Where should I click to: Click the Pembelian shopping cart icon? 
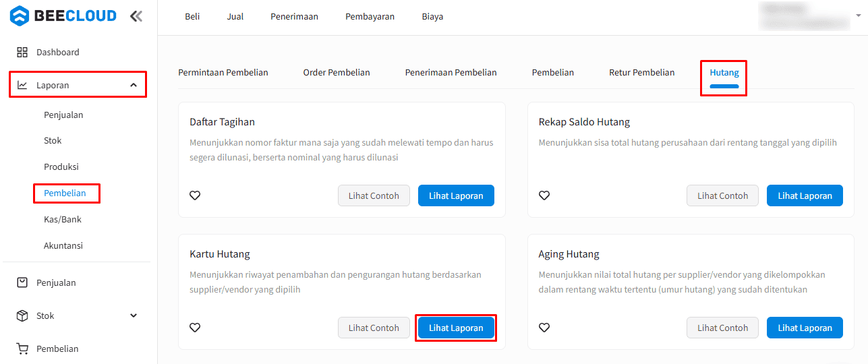point(22,348)
